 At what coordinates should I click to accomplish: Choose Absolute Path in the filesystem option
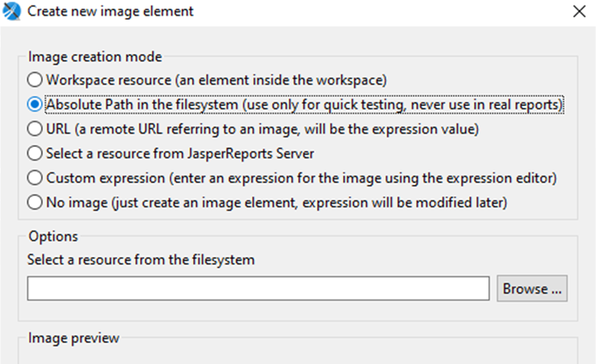tap(35, 104)
